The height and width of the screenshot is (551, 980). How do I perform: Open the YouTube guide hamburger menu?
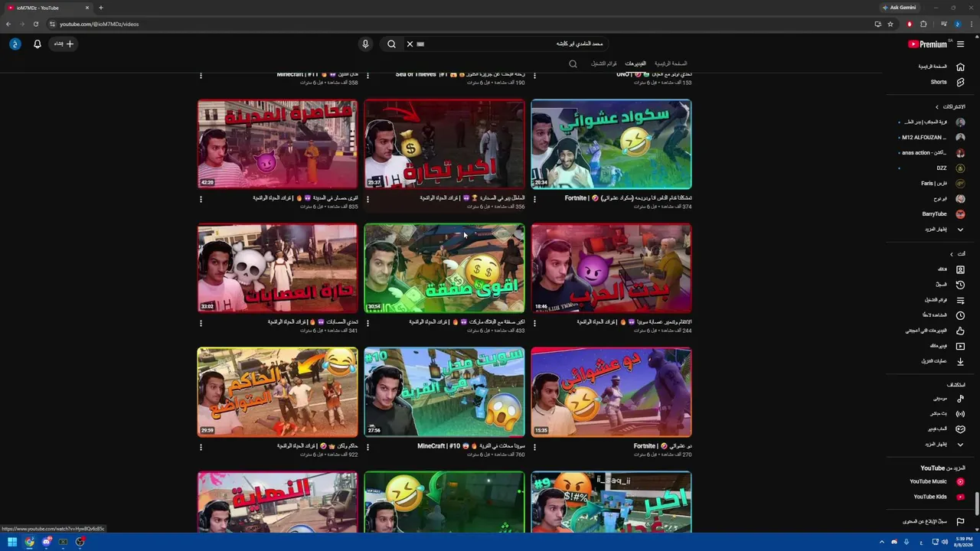click(960, 44)
